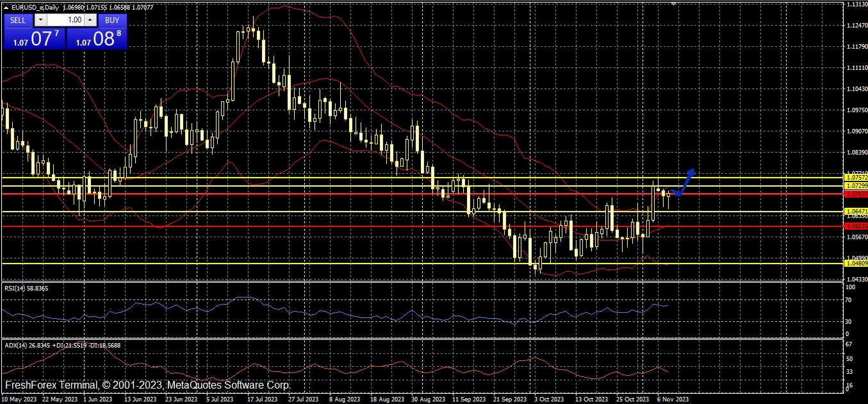
Task: Click the chart shift marker at top
Action: coord(673,4)
